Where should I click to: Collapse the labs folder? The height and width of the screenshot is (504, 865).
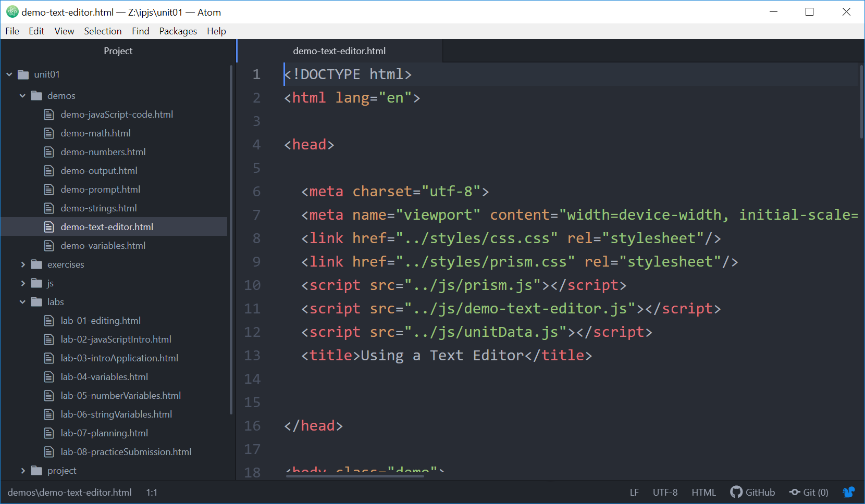click(22, 301)
